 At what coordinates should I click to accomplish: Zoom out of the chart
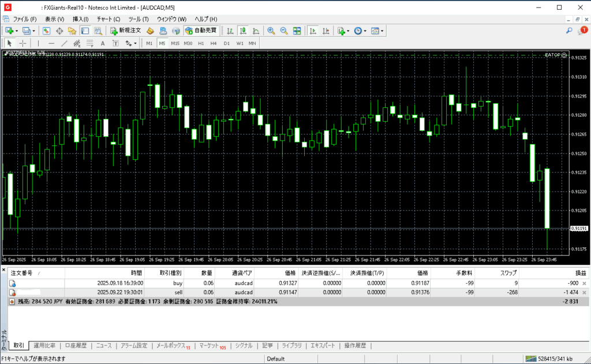tap(284, 31)
